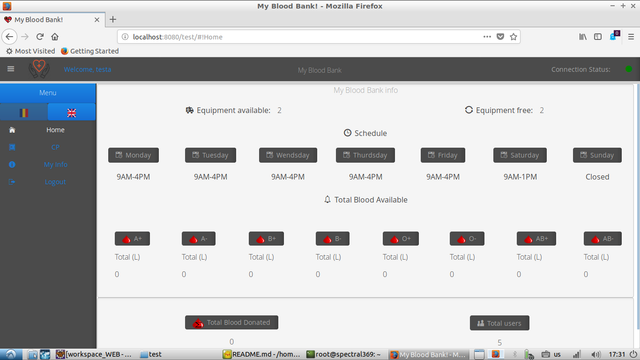Click the Wendsday schedule button
Image resolution: width=640 pixels, height=360 pixels.
point(288,155)
